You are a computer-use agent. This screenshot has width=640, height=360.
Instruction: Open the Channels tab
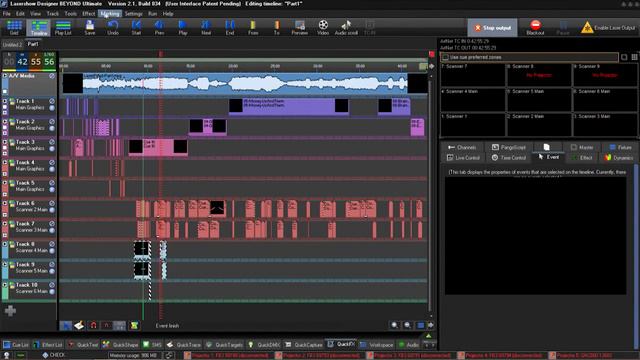(462, 147)
